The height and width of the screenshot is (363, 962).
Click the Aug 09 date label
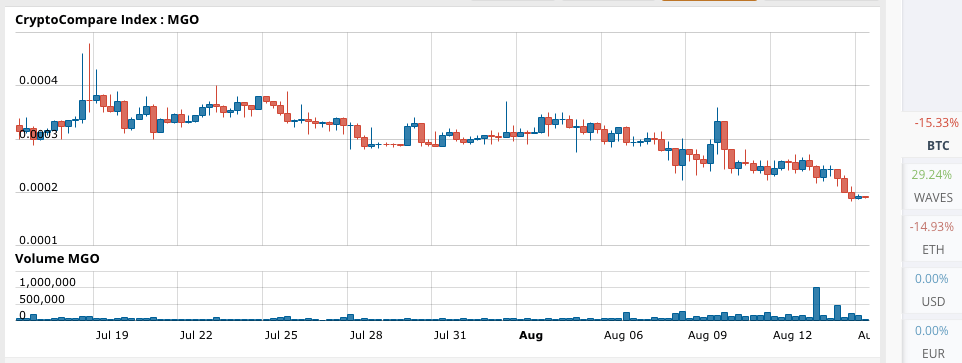pos(707,335)
